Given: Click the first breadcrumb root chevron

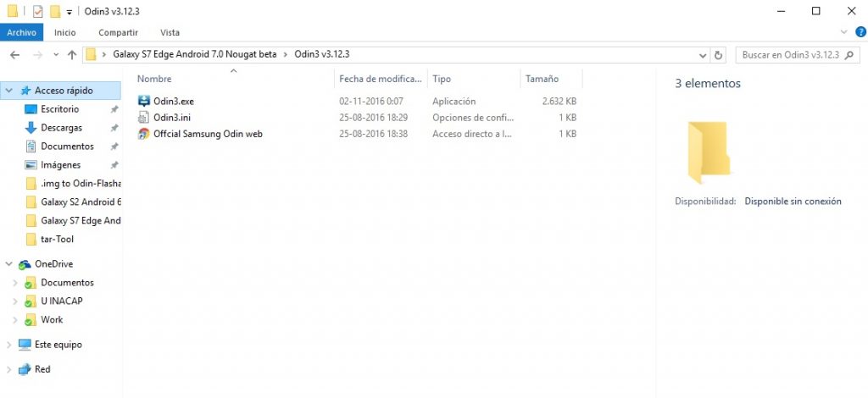Looking at the screenshot, I should tap(104, 55).
